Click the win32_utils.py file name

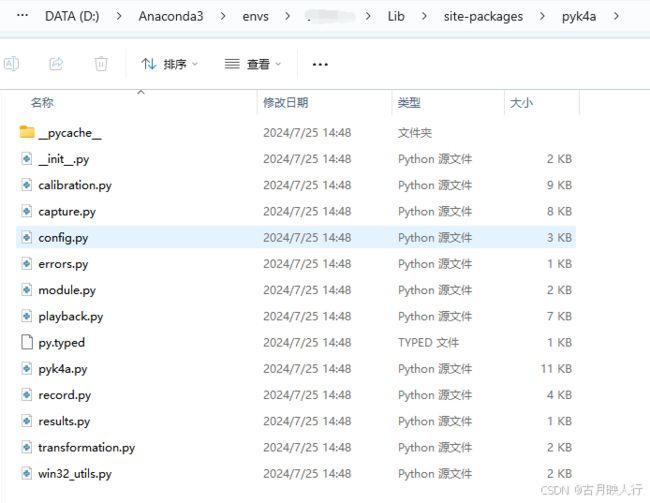[75, 474]
